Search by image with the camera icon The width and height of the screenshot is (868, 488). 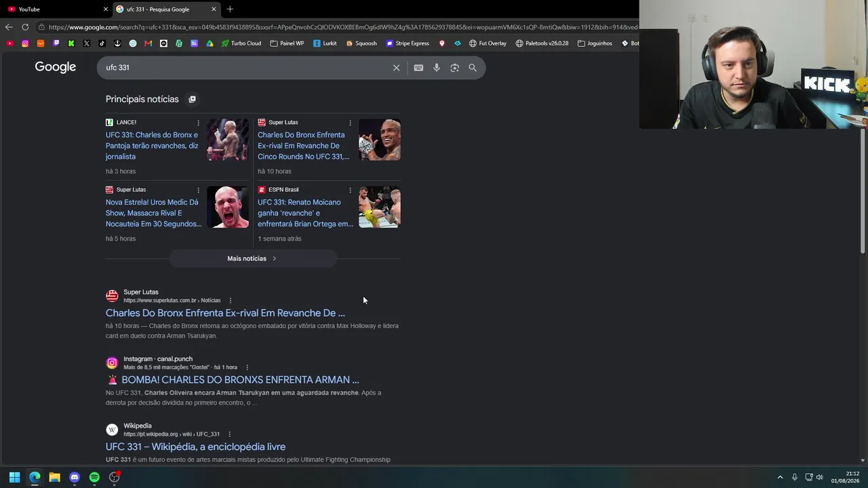click(454, 68)
